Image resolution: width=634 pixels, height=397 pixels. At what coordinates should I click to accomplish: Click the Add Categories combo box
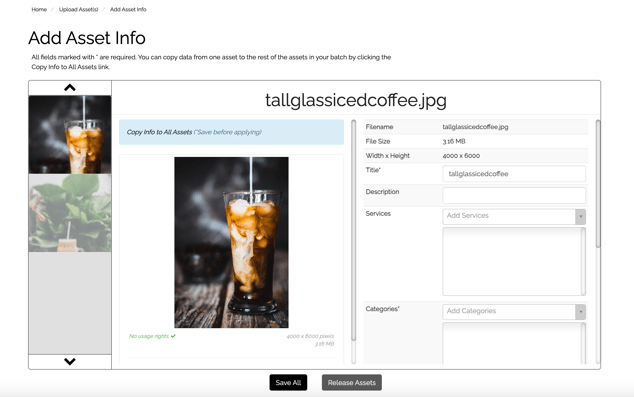514,312
